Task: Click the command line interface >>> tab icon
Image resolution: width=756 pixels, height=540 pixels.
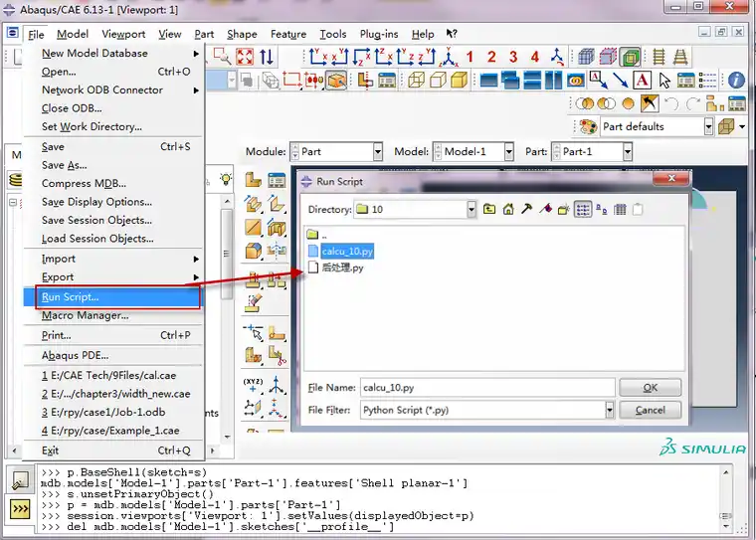Action: pyautogui.click(x=20, y=509)
